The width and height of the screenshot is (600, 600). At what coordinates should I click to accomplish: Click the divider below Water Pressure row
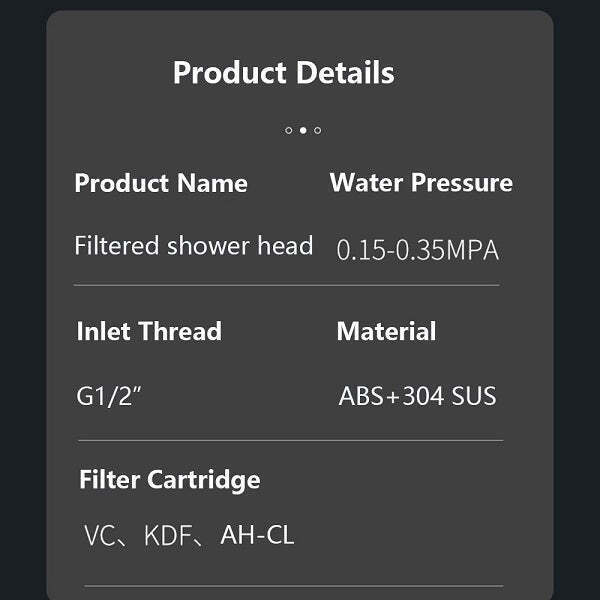(286, 285)
